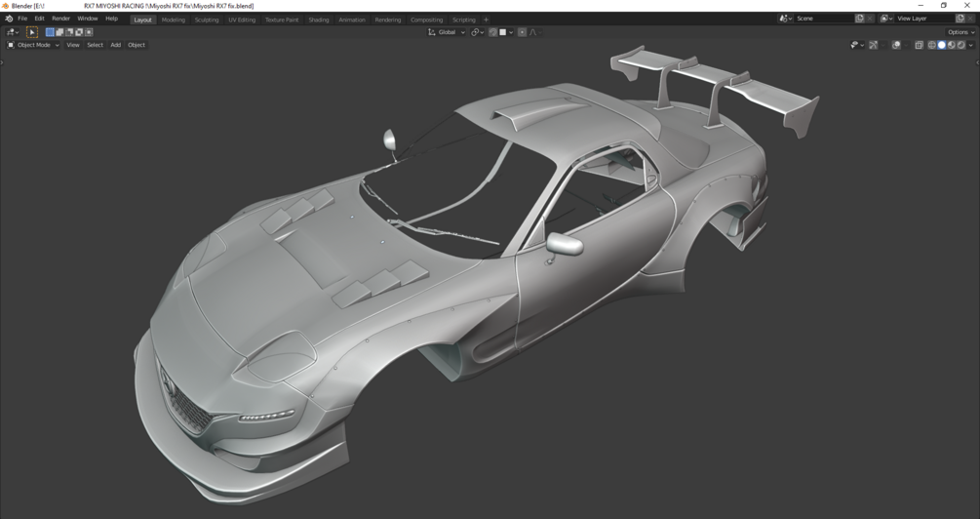This screenshot has width=980, height=519.
Task: Click the Blender logo menu icon
Action: click(9, 19)
